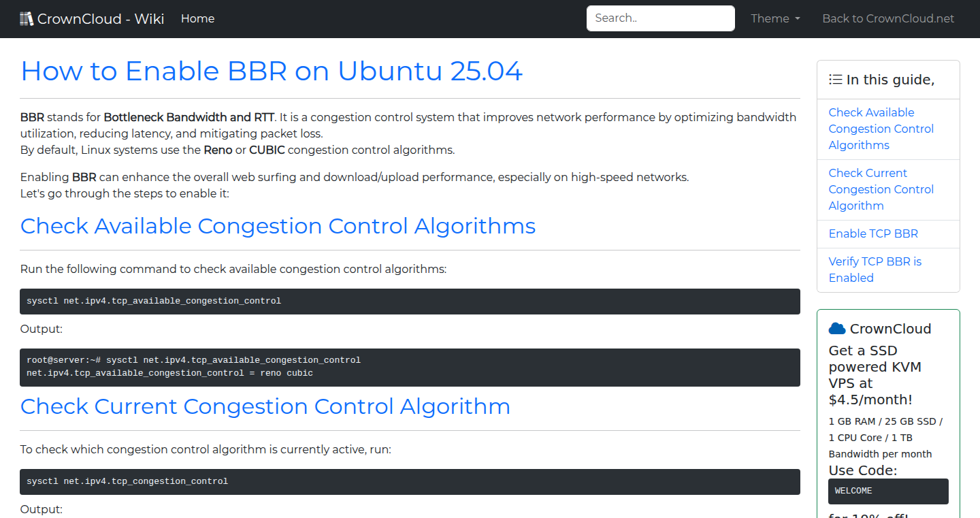This screenshot has height=518, width=980.
Task: Click the bold Bottleneck Bandwidth and RTT text
Action: point(189,117)
